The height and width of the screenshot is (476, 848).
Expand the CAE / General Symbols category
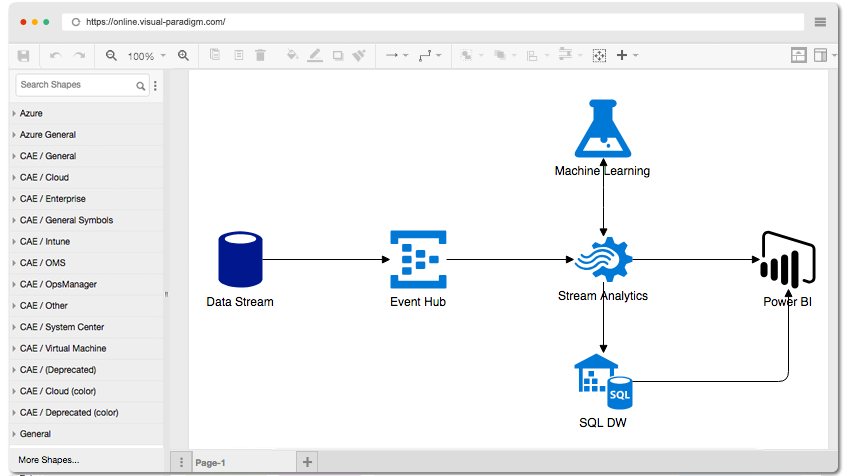click(x=87, y=220)
